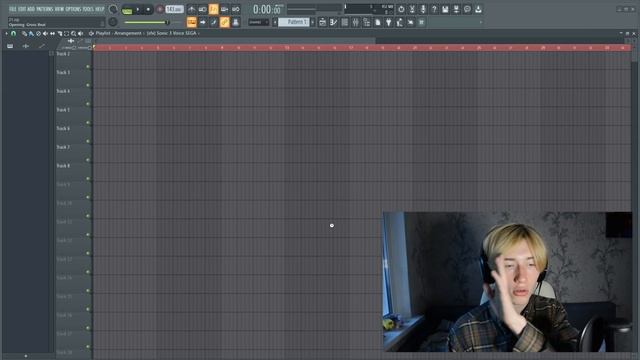Open the touch controllers icon
The image size is (640, 360).
coord(411,22)
